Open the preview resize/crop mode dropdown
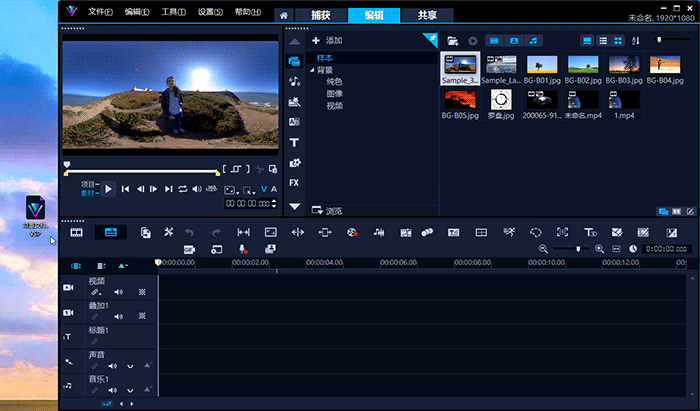This screenshot has height=411, width=700. pos(249,191)
